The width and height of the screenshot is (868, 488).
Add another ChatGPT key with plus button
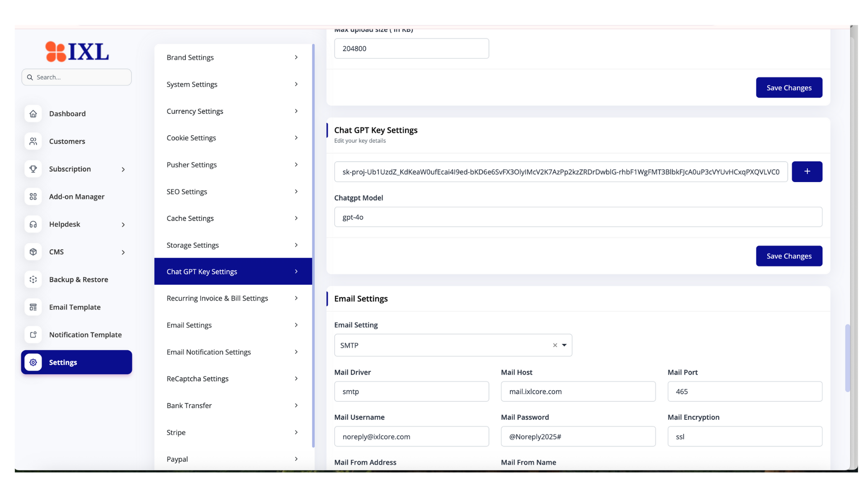click(x=807, y=172)
